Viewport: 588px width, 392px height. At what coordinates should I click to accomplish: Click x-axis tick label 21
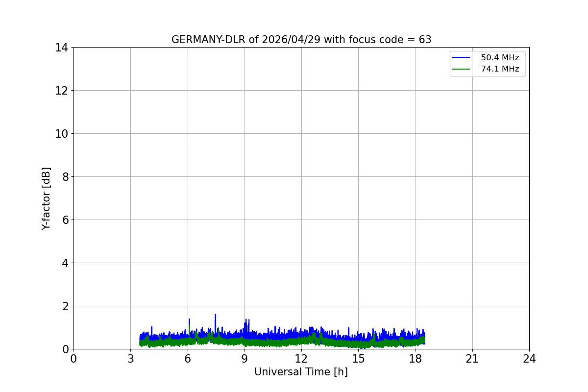click(x=472, y=359)
